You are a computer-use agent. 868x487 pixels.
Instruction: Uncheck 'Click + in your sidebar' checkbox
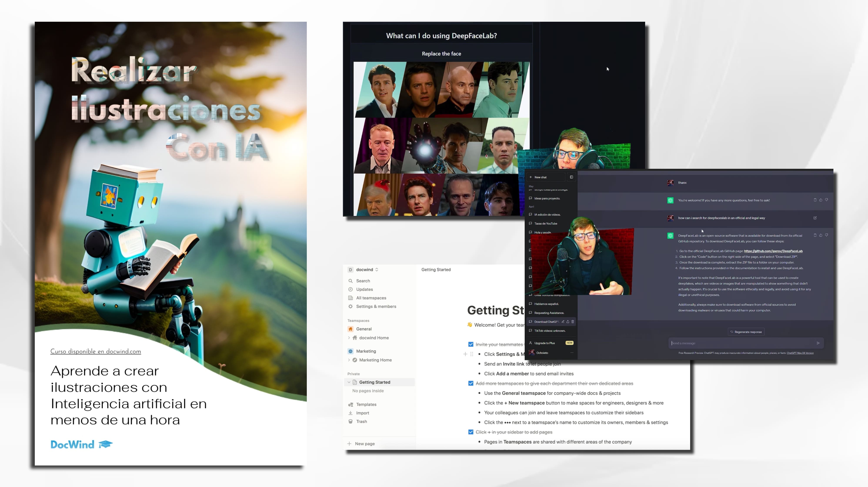471,432
